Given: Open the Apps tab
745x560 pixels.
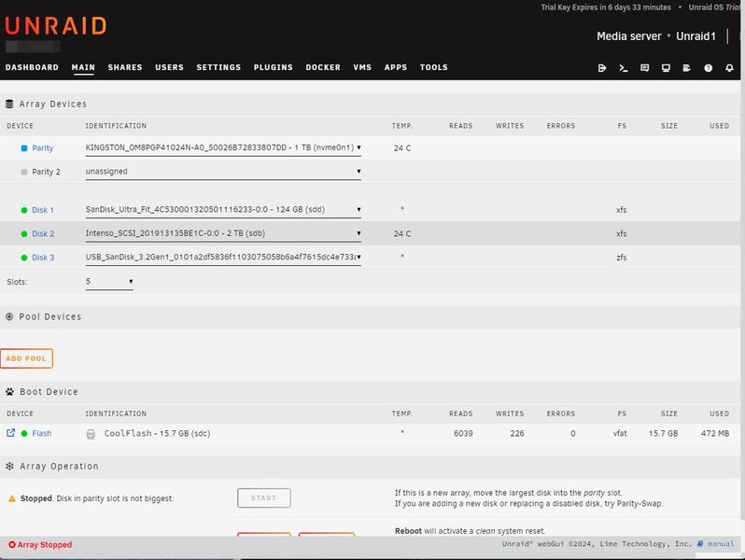Looking at the screenshot, I should pos(396,67).
